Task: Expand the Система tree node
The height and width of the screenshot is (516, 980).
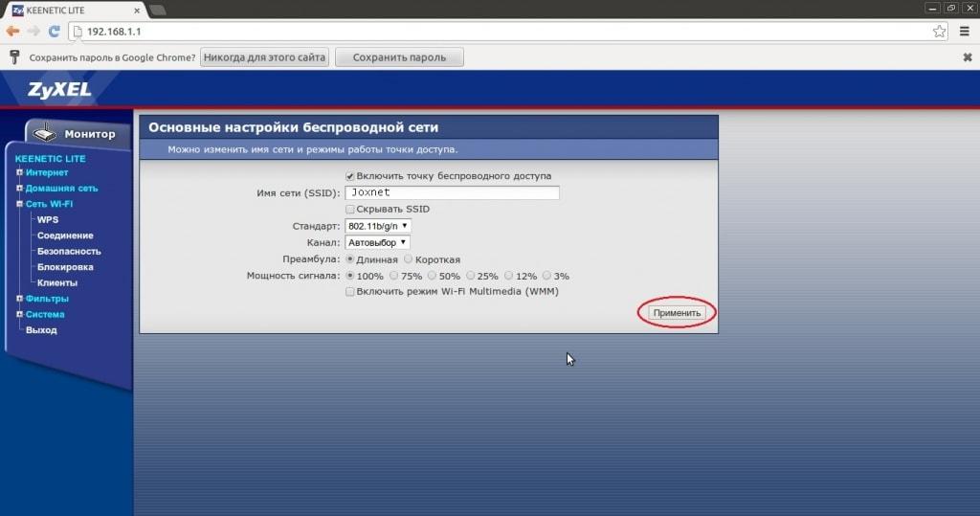Action: [x=19, y=314]
